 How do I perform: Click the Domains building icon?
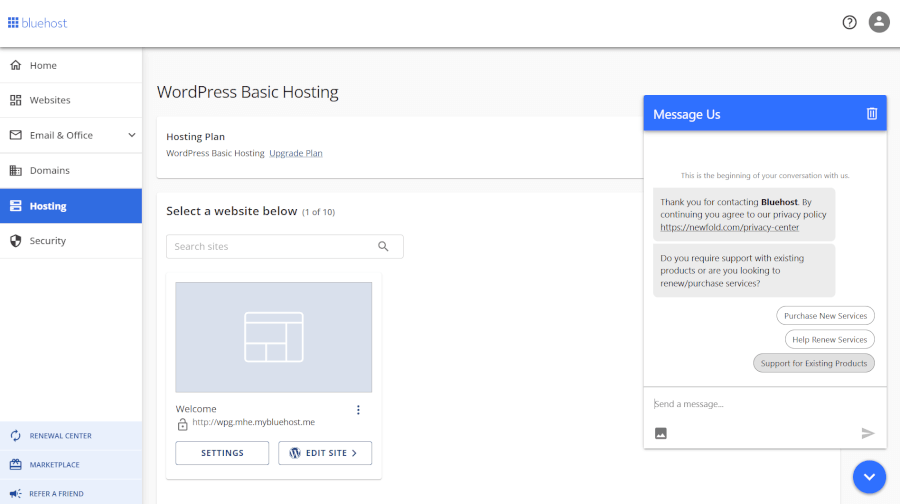(x=15, y=170)
